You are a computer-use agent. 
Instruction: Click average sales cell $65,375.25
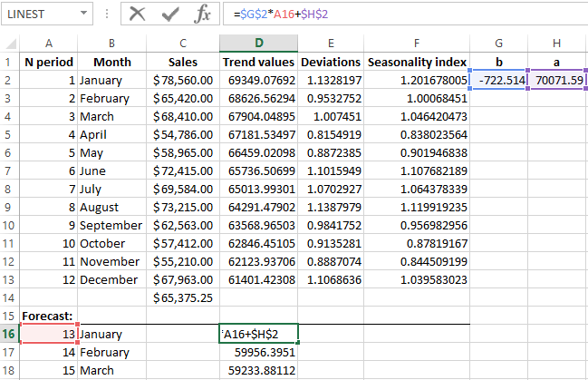pyautogui.click(x=183, y=297)
